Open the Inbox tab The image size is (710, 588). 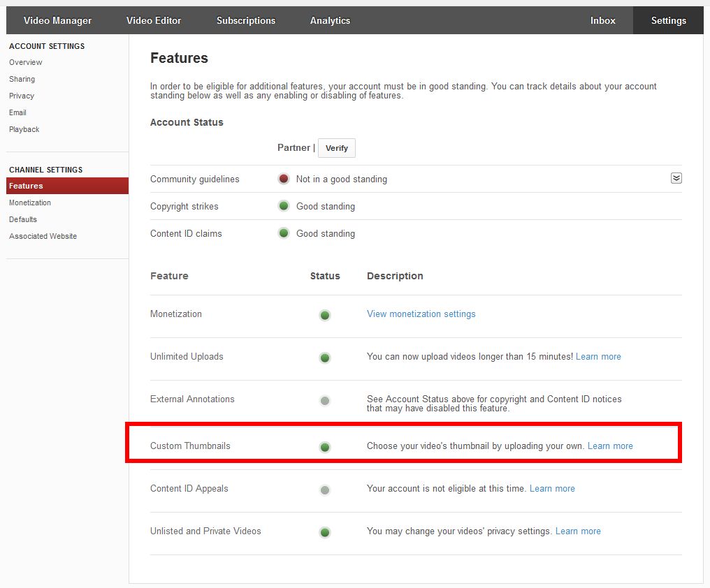(x=602, y=20)
